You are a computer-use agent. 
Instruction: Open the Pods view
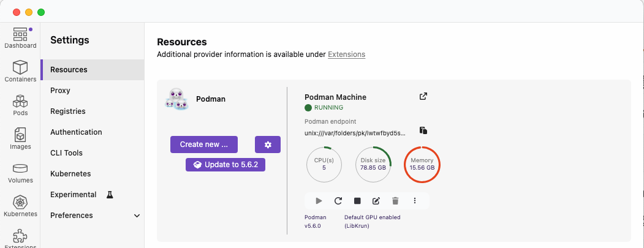pos(20,105)
